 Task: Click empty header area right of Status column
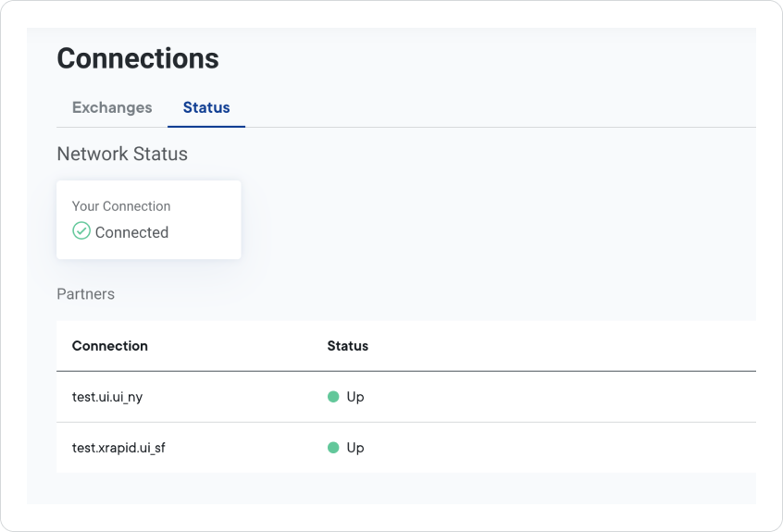[555, 346]
